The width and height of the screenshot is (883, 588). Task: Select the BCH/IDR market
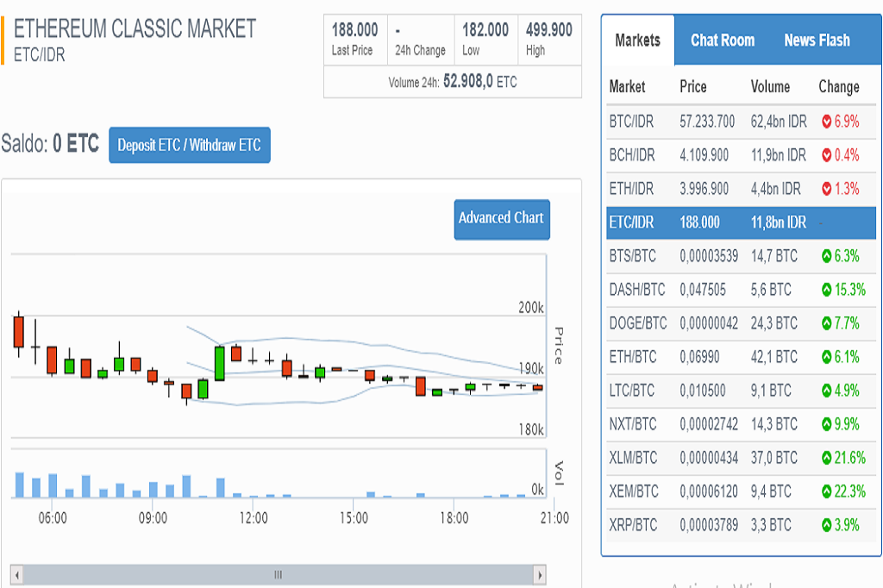click(x=741, y=155)
